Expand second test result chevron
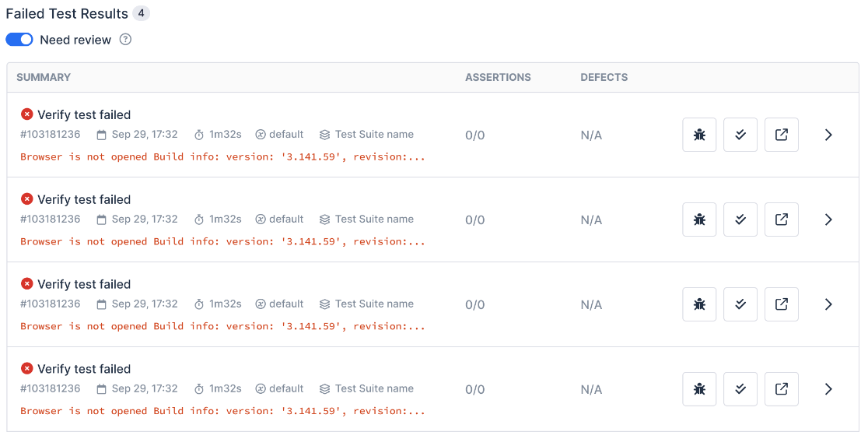Viewport: 868px width, 439px height. (x=828, y=219)
